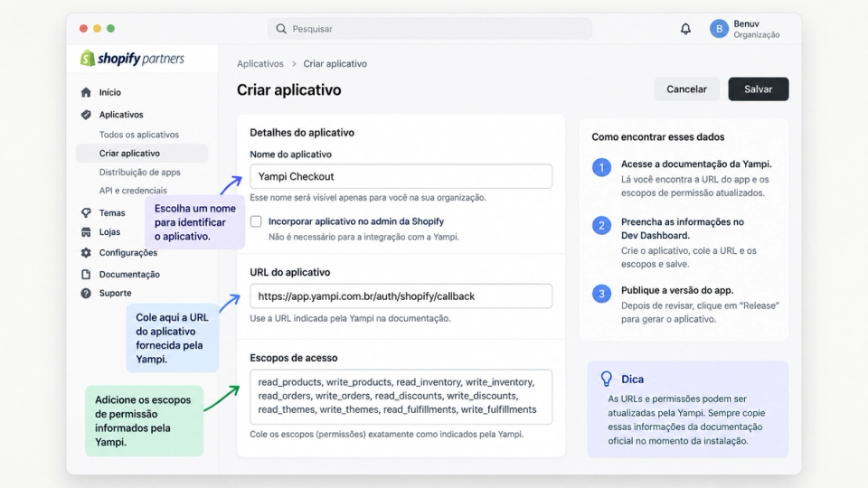This screenshot has width=868, height=488.
Task: Click the Configurações gear icon
Action: [86, 252]
